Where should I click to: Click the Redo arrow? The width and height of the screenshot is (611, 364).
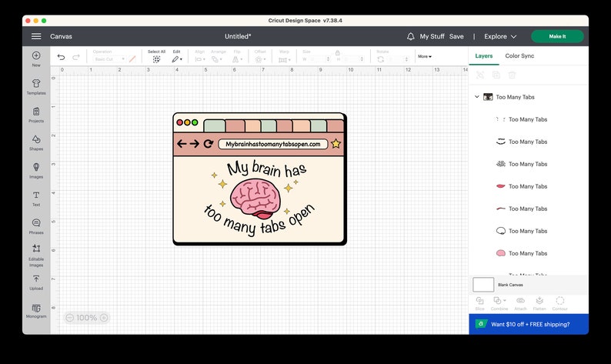point(76,57)
